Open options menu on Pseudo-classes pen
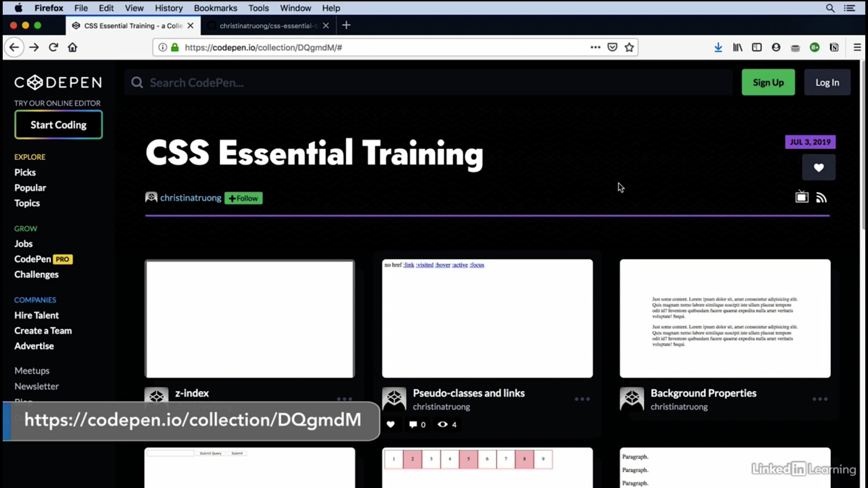 pos(582,399)
